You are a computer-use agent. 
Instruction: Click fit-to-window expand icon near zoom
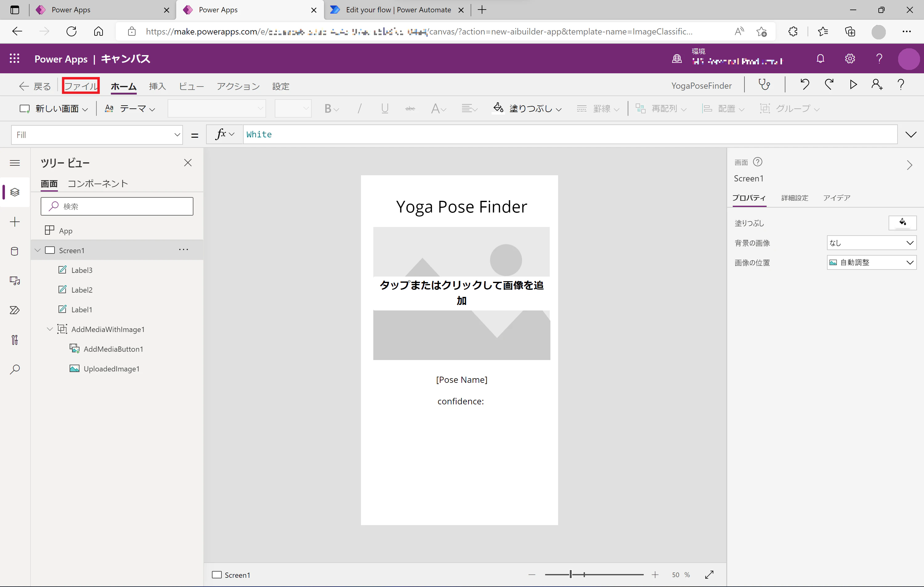709,574
